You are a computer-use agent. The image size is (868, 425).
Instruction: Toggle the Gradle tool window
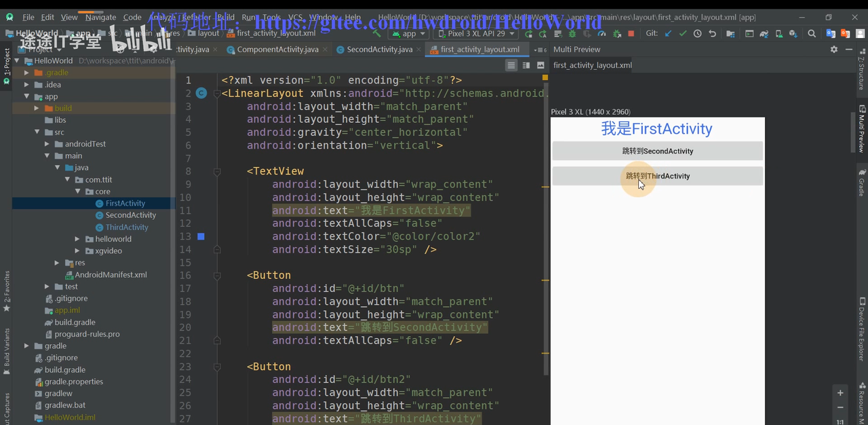[861, 182]
